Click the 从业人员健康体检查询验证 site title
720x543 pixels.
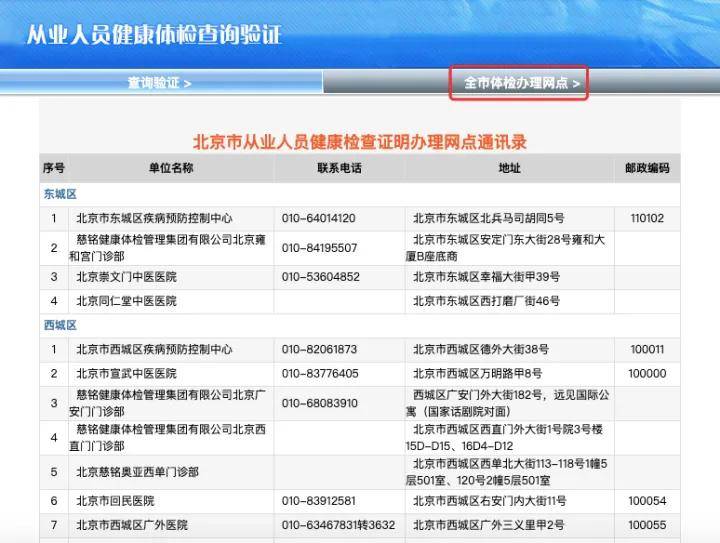(154, 34)
